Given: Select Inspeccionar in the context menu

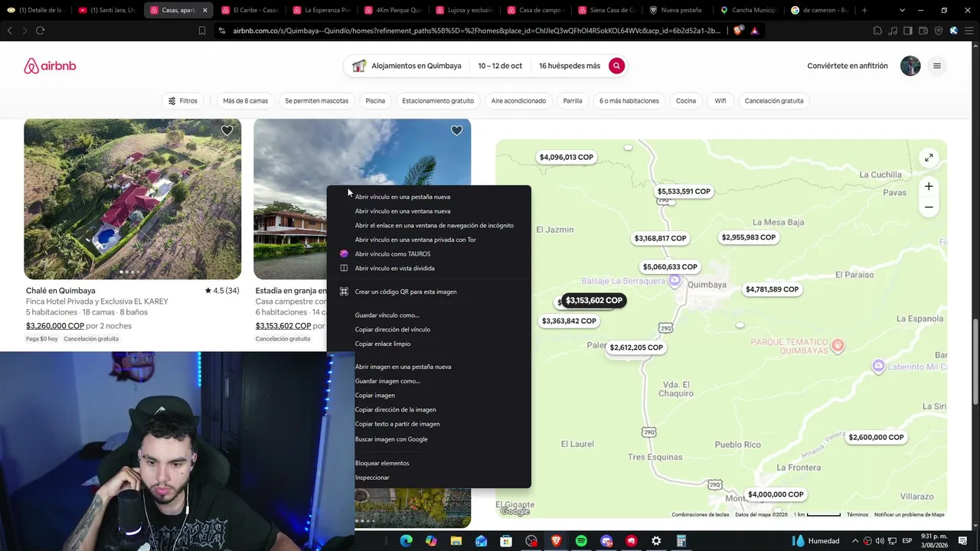Looking at the screenshot, I should click(x=429, y=478).
